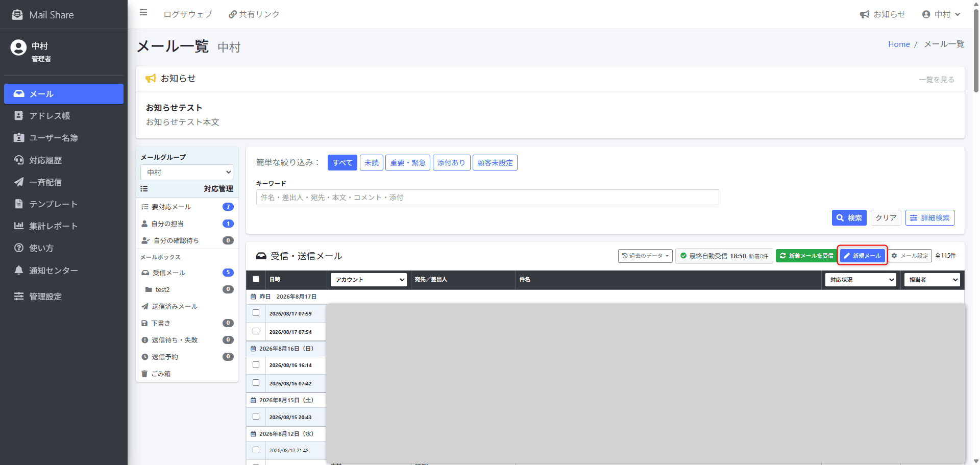The image size is (980, 465).
Task: Click the 件名 column header
Action: tap(525, 280)
